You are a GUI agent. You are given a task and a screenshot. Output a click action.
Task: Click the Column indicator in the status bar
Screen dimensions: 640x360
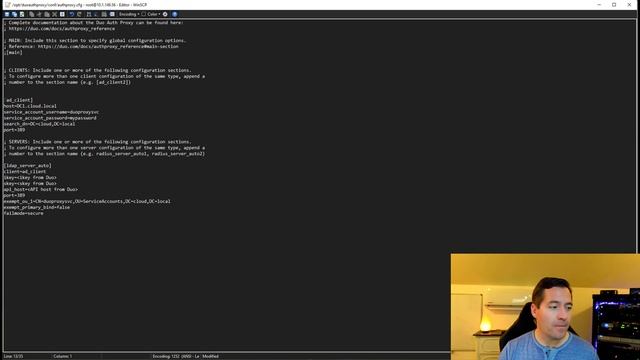click(62, 356)
